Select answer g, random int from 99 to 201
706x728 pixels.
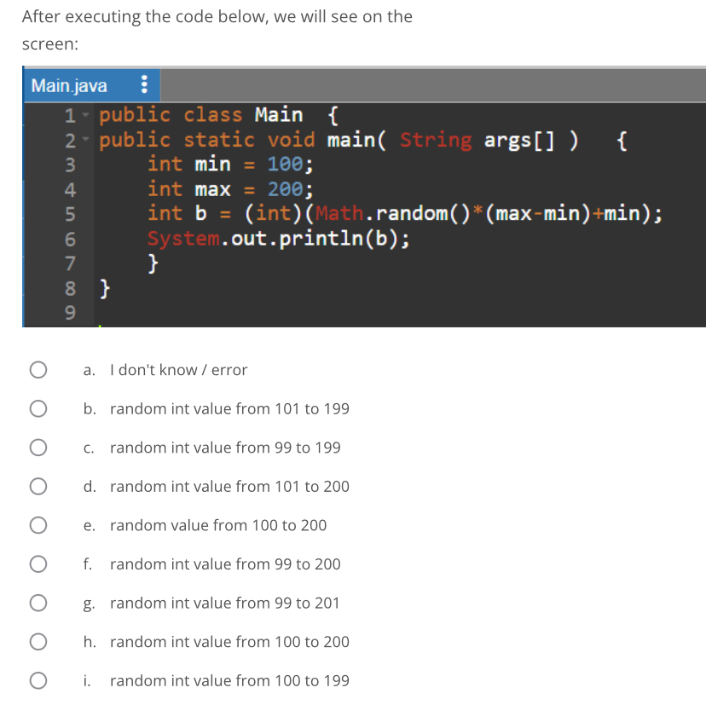coord(38,603)
